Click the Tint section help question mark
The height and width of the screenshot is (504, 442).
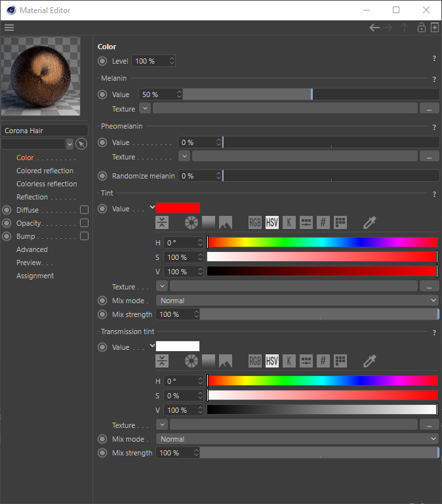[x=434, y=194]
